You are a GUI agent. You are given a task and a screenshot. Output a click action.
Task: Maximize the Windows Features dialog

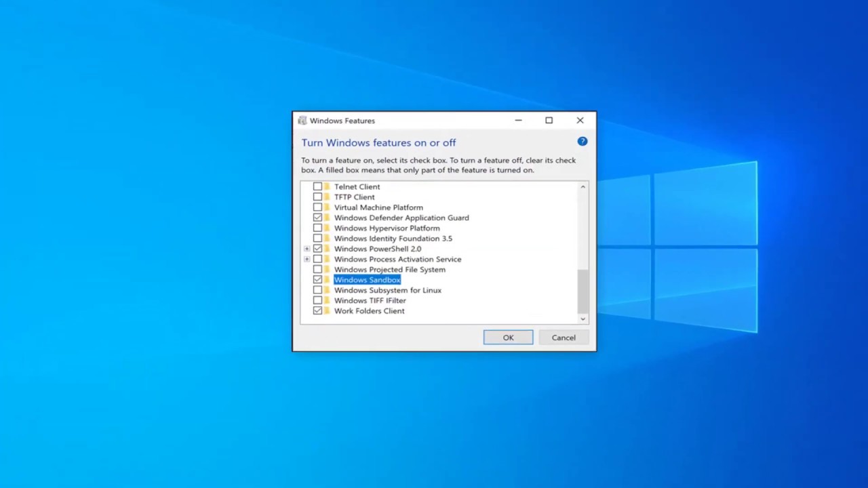pyautogui.click(x=549, y=121)
